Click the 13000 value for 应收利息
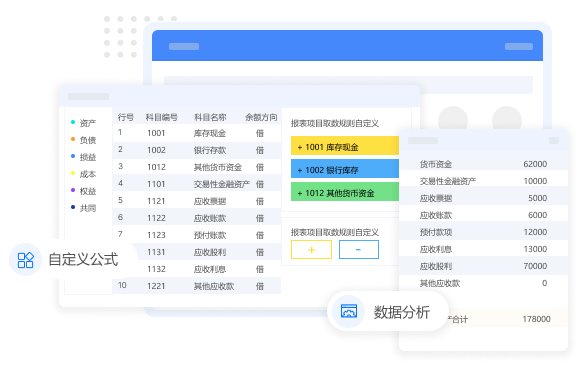The image size is (576, 380). tap(535, 249)
